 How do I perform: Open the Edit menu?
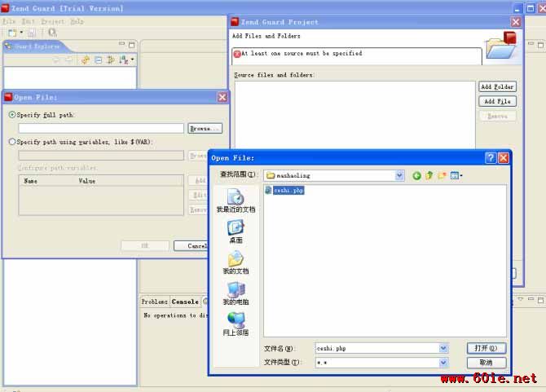pyautogui.click(x=28, y=21)
